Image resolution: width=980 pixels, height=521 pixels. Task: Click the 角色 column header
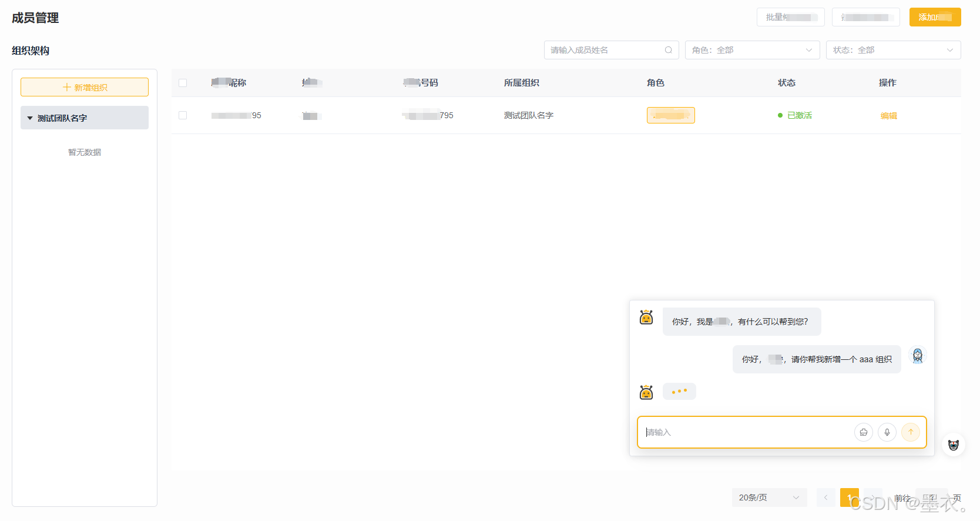point(656,83)
